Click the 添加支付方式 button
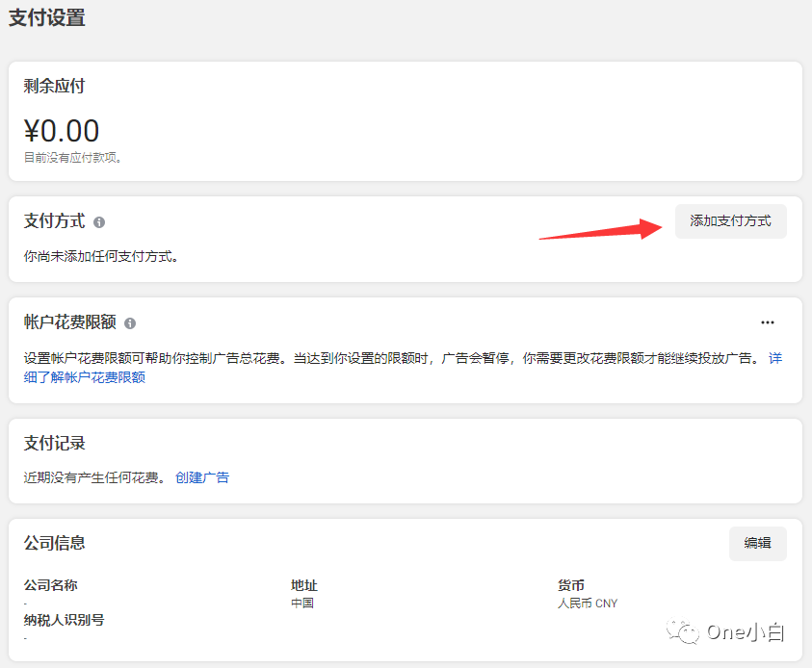The width and height of the screenshot is (812, 668). tap(730, 221)
